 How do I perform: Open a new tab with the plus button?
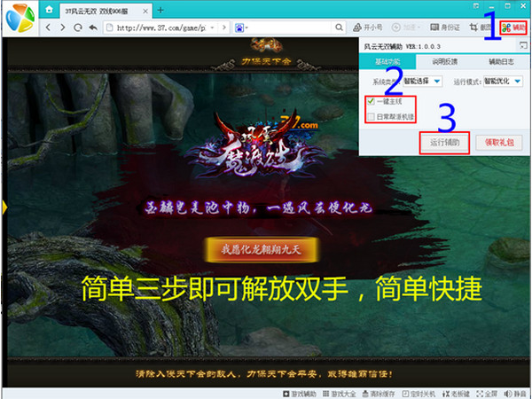click(x=160, y=10)
